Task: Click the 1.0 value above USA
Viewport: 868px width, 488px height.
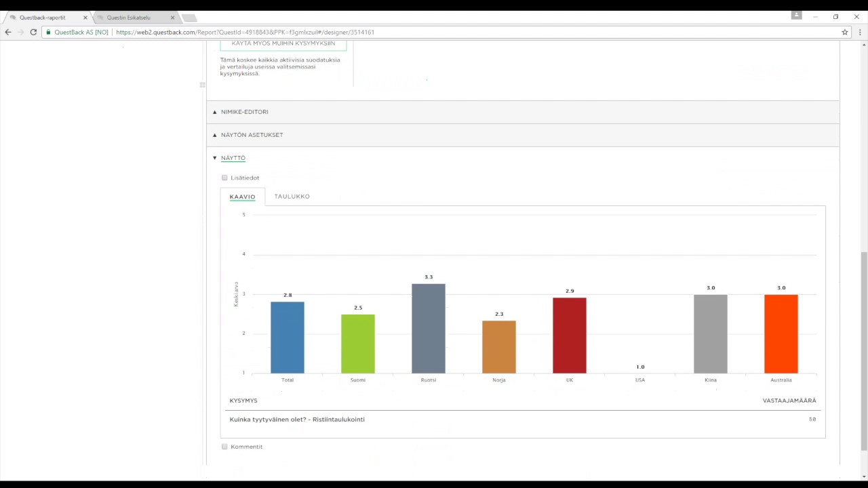Action: (640, 367)
